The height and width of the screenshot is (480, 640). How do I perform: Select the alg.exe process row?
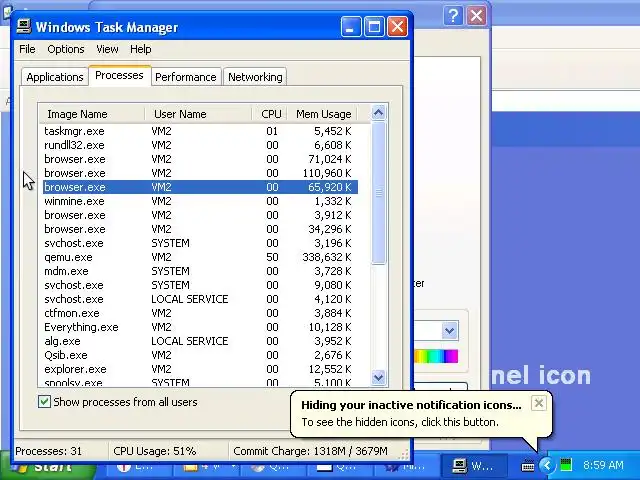200,341
